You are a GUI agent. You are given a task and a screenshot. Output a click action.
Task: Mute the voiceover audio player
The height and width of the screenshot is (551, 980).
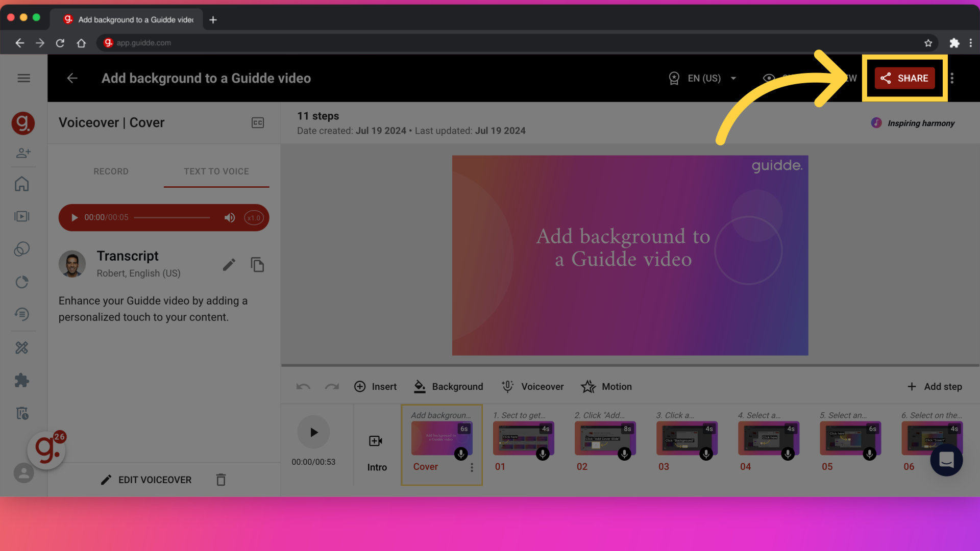coord(230,218)
